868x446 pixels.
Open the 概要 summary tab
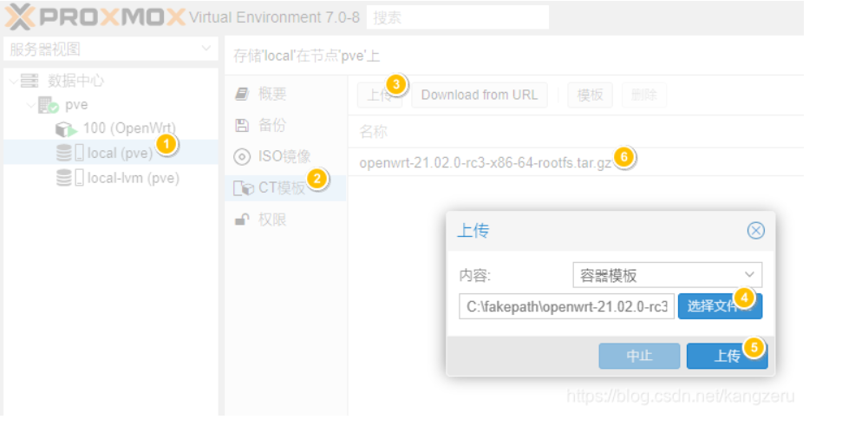point(271,94)
